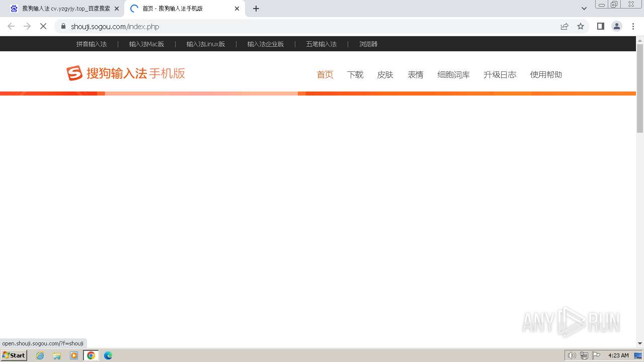The image size is (644, 362).
Task: Go to the 皮肤 navigation item
Action: [385, 74]
